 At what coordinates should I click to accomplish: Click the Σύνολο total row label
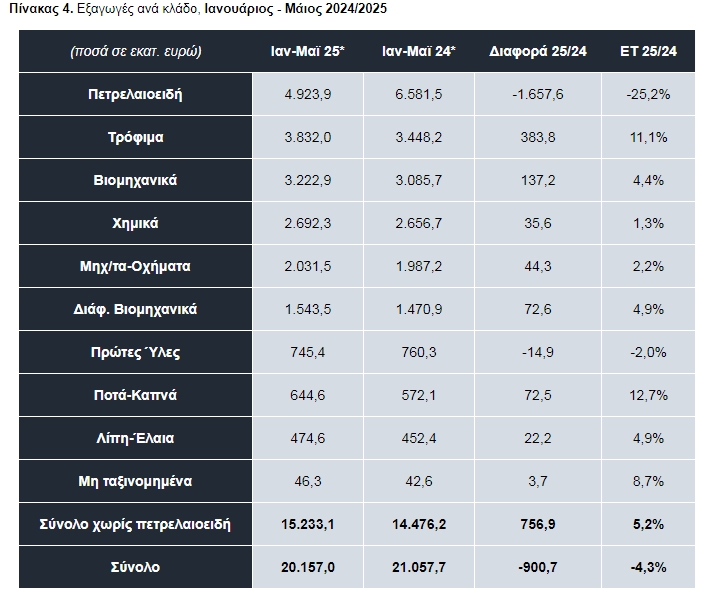[135, 567]
